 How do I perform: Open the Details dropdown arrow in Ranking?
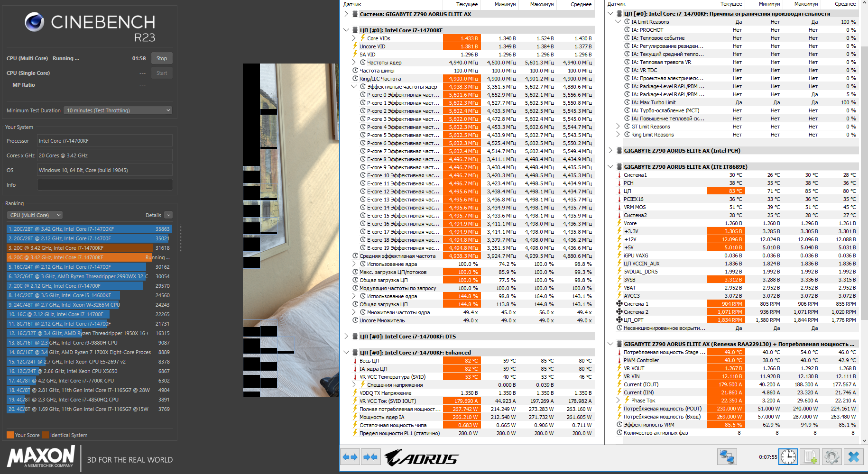coord(168,215)
